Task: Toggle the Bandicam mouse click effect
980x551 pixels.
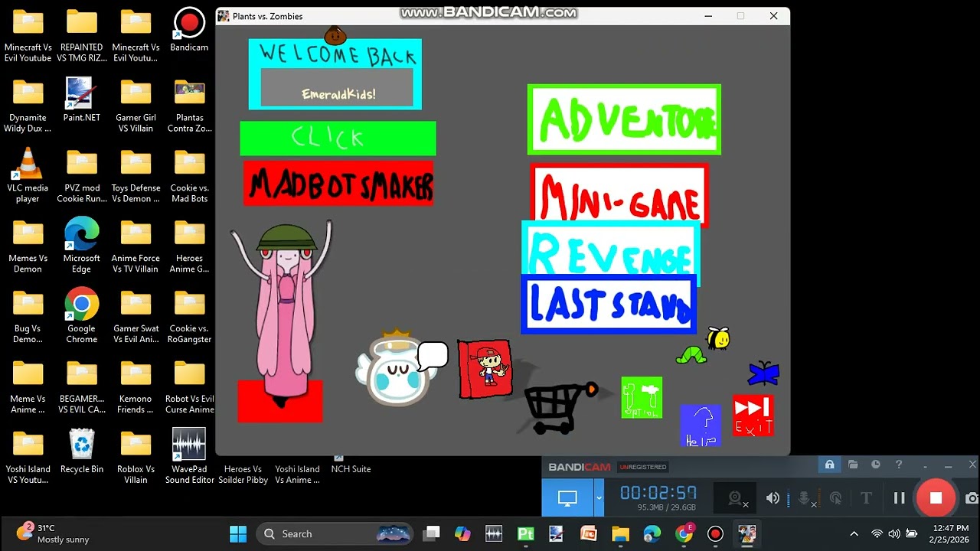Action: [x=835, y=498]
